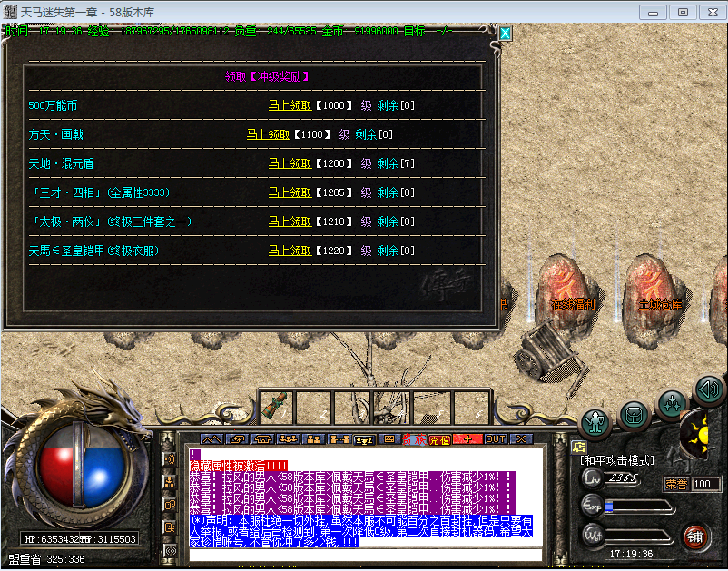Close the game window from the title bar

[x=713, y=12]
